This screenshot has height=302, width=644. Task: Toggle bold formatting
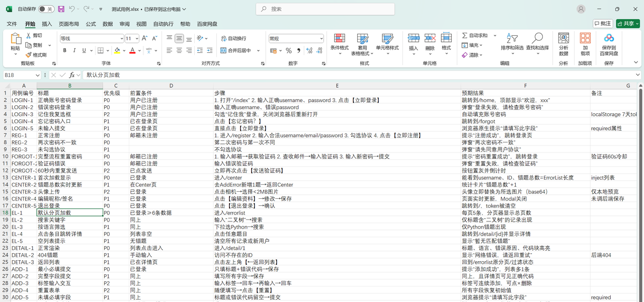(65, 50)
